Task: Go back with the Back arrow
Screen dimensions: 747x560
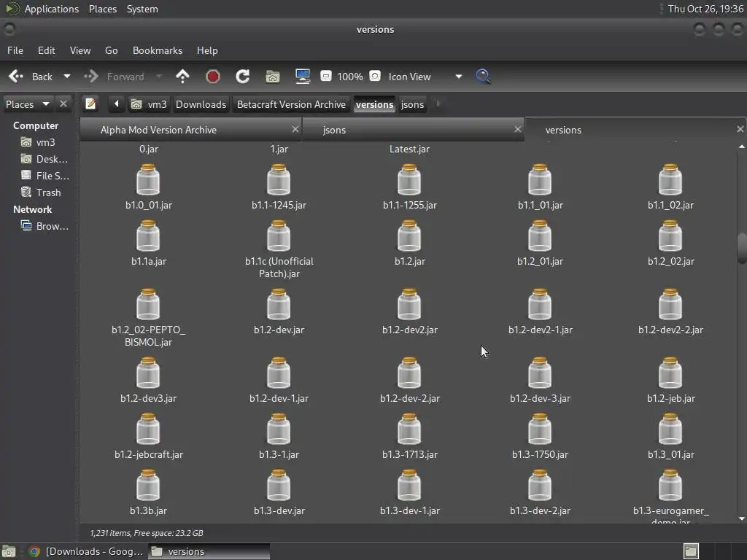Action: (30, 77)
